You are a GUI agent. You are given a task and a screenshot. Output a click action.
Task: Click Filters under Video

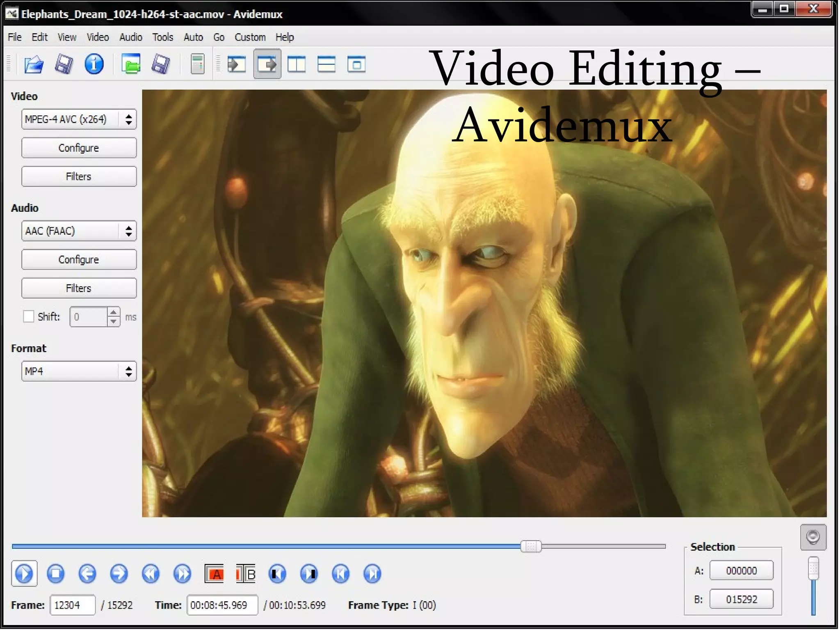[x=79, y=176]
